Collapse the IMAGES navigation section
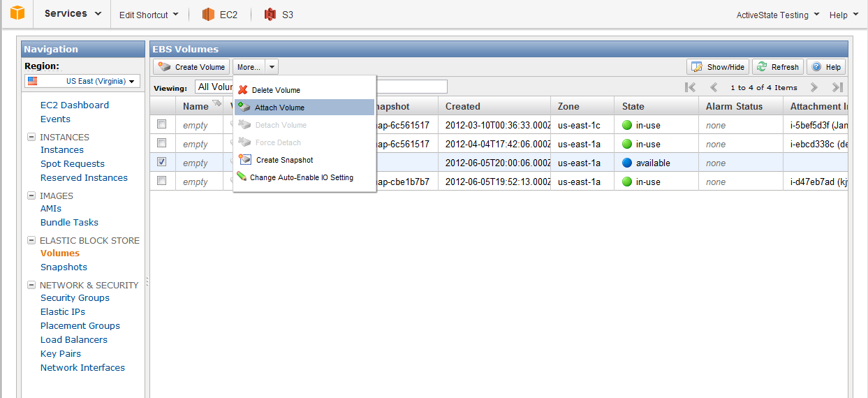The width and height of the screenshot is (868, 398). tap(31, 196)
